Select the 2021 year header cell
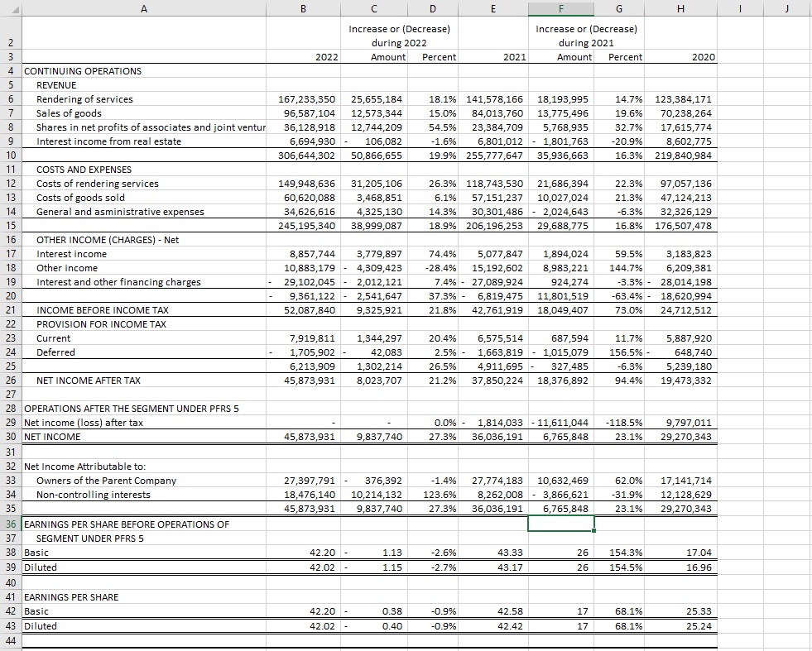 pyautogui.click(x=493, y=57)
